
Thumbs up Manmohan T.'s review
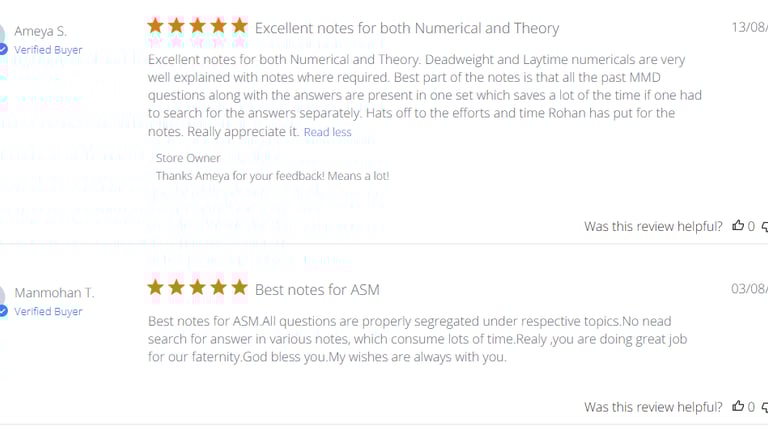738,406
